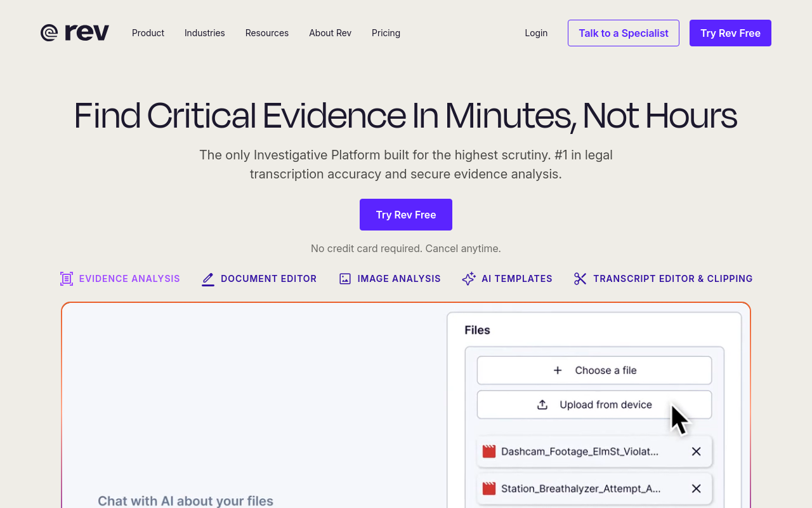Open the About Rev menu

coord(330,33)
